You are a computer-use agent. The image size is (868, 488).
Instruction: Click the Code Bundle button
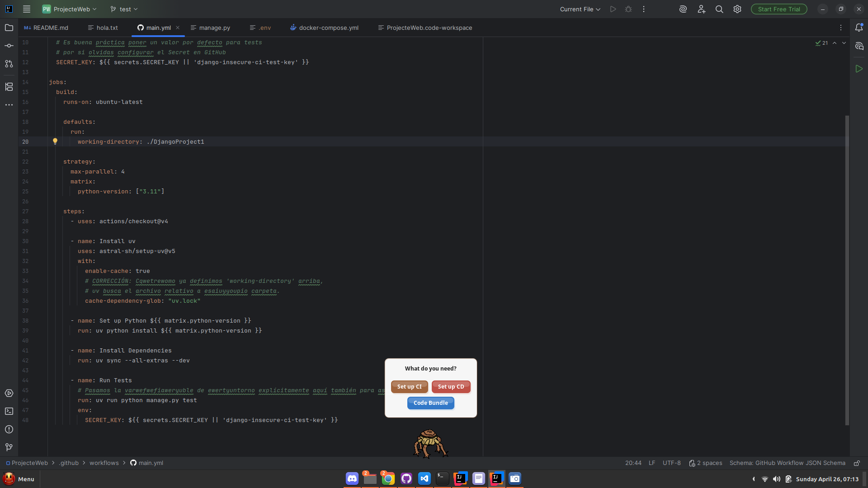[430, 403]
